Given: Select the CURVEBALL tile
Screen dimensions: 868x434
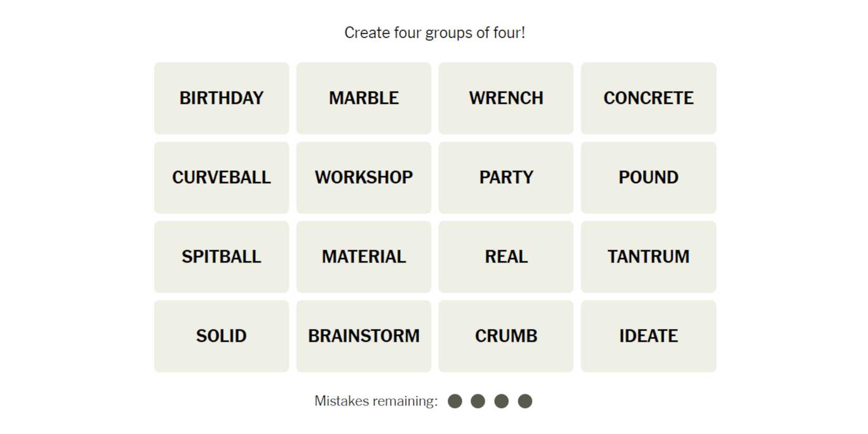Looking at the screenshot, I should 221,178.
